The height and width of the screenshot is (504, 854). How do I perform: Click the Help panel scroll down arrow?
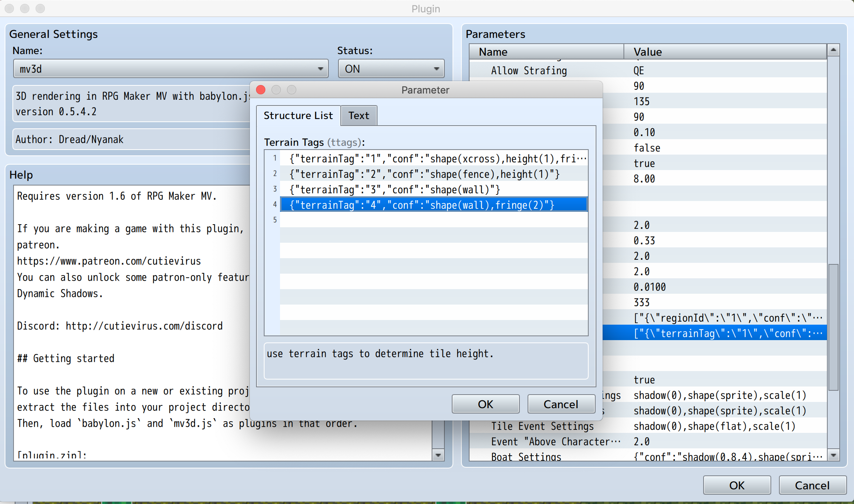pyautogui.click(x=438, y=455)
